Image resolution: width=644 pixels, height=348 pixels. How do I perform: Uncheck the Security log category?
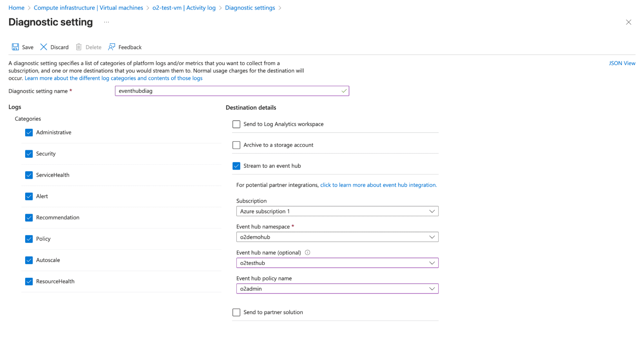[x=29, y=154]
